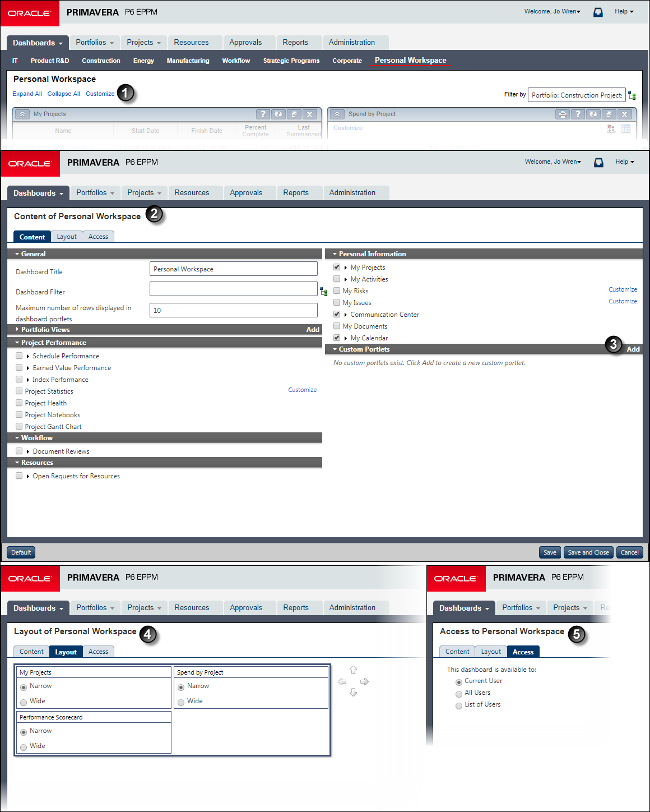This screenshot has width=650, height=812.
Task: Refresh the Spend by Project portlet
Action: tap(593, 114)
